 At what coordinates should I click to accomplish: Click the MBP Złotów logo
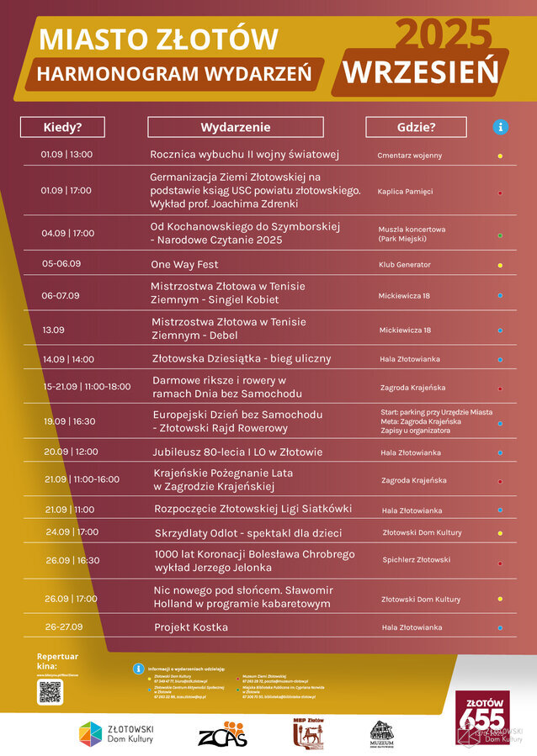click(x=307, y=734)
